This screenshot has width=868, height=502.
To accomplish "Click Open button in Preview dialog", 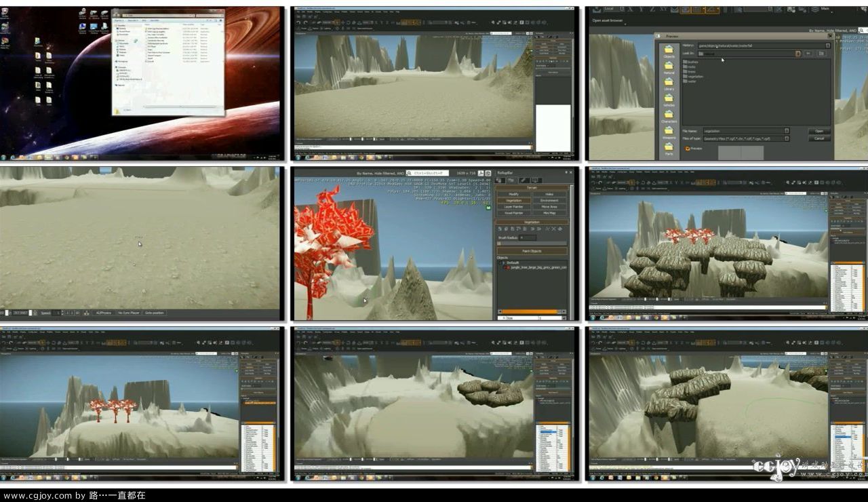I will 819,131.
